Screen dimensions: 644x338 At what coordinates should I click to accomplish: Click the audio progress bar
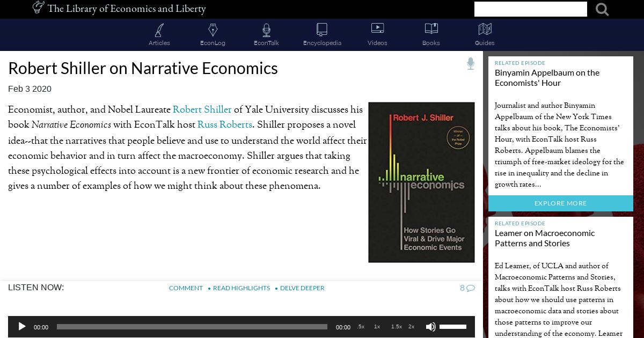tap(192, 327)
